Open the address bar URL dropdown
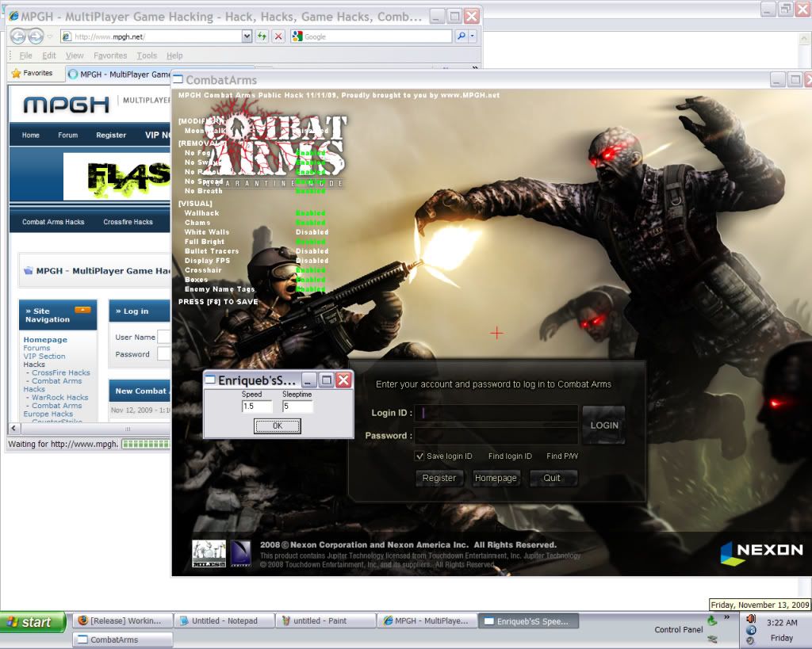This screenshot has width=812, height=649. pyautogui.click(x=247, y=36)
